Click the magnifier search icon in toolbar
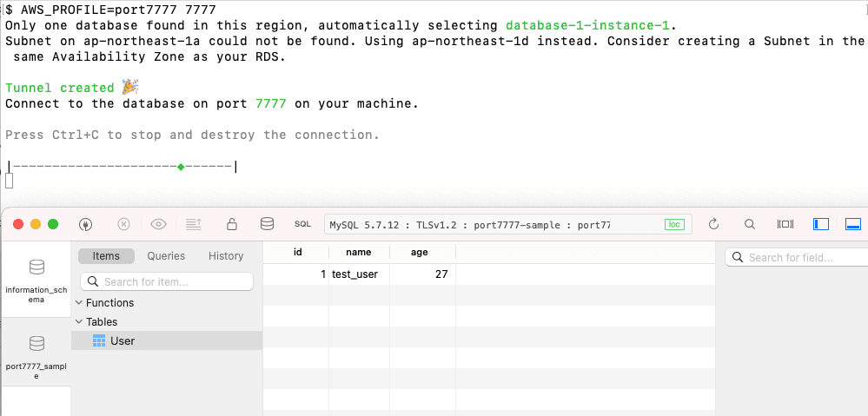Image resolution: width=868 pixels, height=416 pixels. pos(750,224)
